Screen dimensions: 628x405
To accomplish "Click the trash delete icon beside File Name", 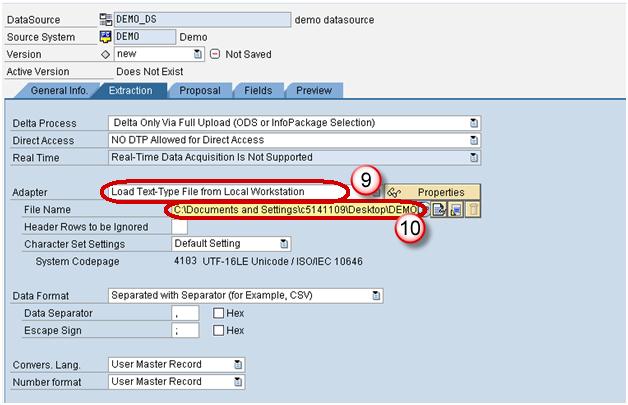I will [x=472, y=209].
